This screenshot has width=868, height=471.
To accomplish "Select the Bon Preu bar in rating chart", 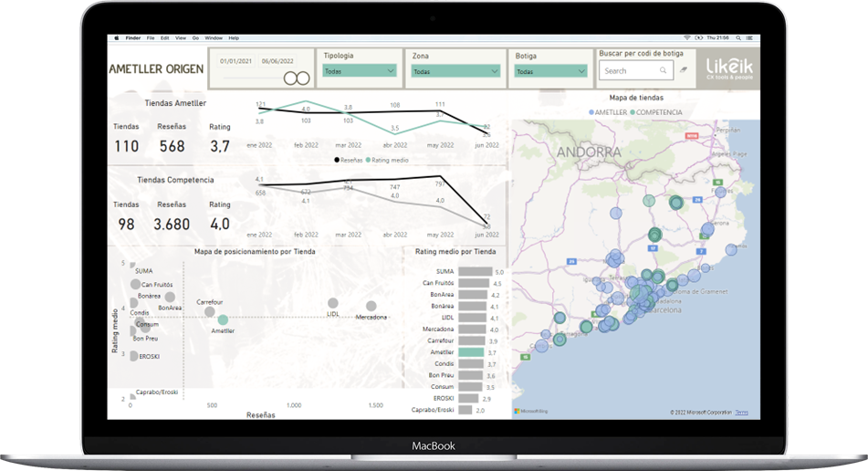I will point(471,375).
